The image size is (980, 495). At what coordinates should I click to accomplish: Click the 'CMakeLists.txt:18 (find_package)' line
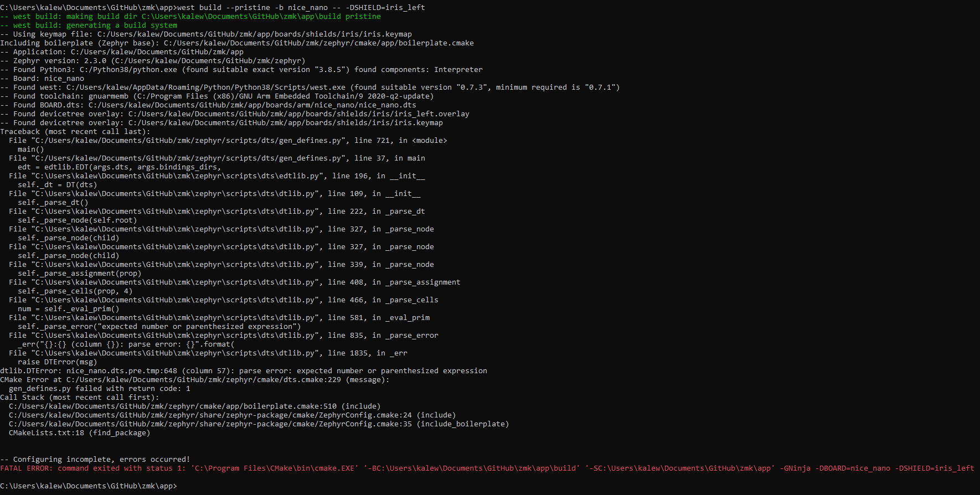79,432
